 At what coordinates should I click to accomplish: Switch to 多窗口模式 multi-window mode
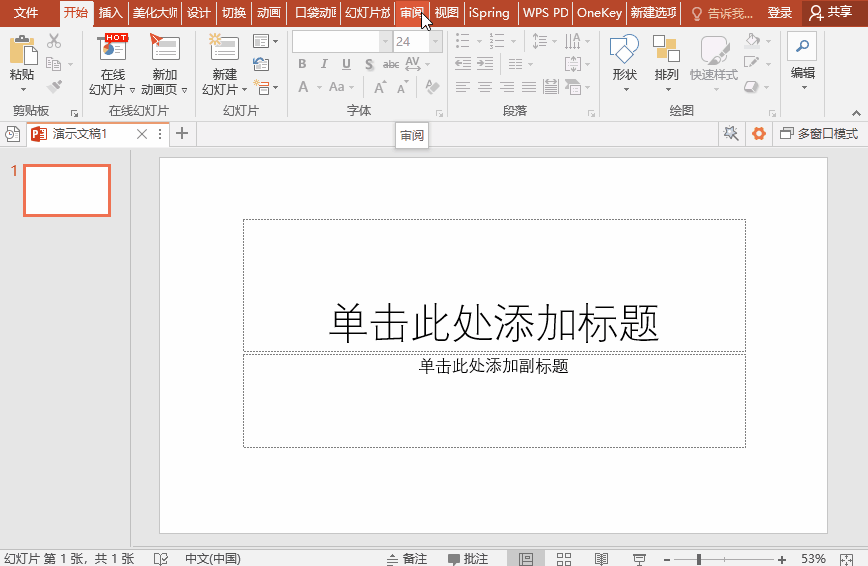819,133
